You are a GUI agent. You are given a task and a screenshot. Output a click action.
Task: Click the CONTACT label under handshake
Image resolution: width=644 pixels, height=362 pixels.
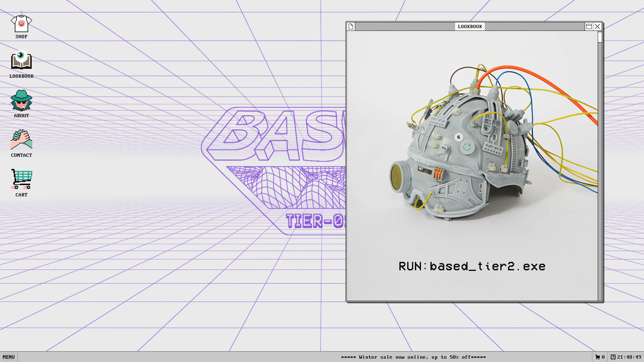21,155
